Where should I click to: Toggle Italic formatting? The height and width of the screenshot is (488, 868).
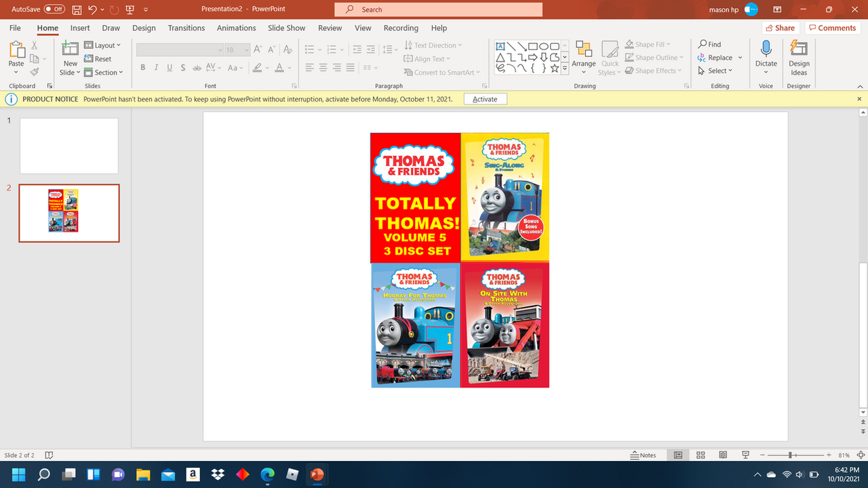tap(156, 67)
